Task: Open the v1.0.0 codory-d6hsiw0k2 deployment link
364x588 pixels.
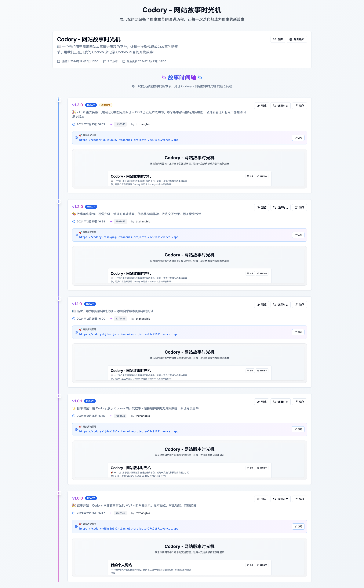Action: [x=129, y=528]
